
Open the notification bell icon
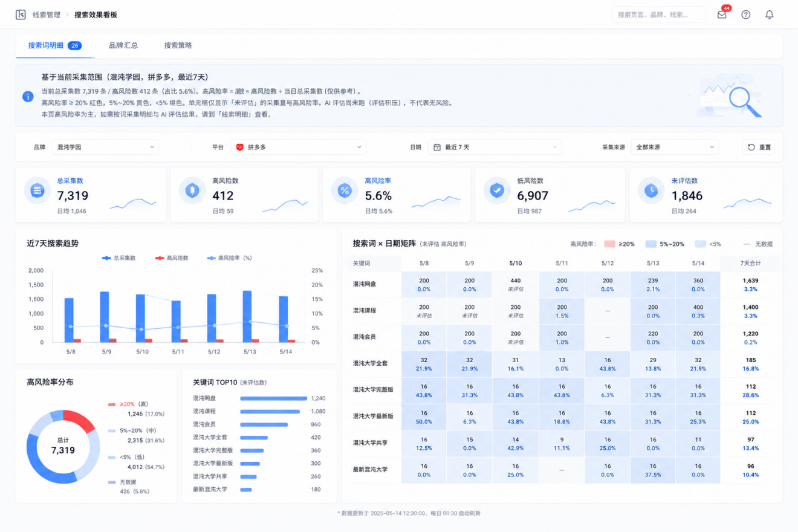click(x=770, y=15)
